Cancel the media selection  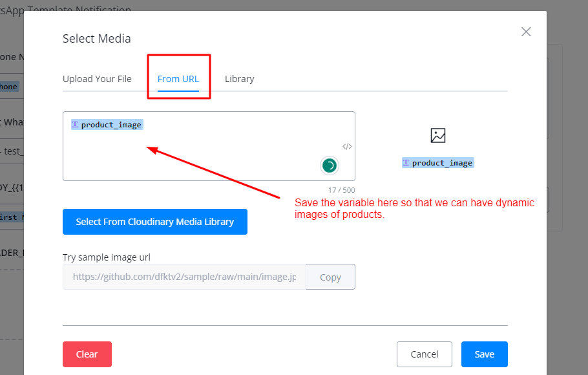pos(425,354)
